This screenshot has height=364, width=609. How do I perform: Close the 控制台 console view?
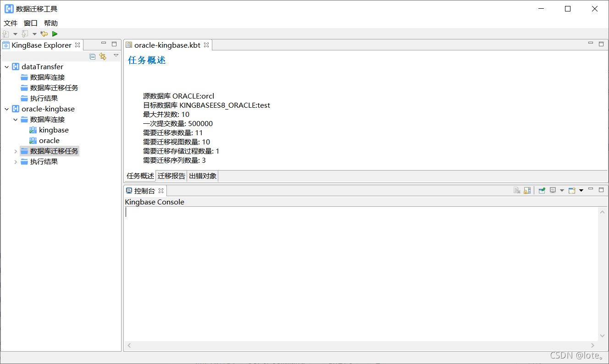point(161,191)
